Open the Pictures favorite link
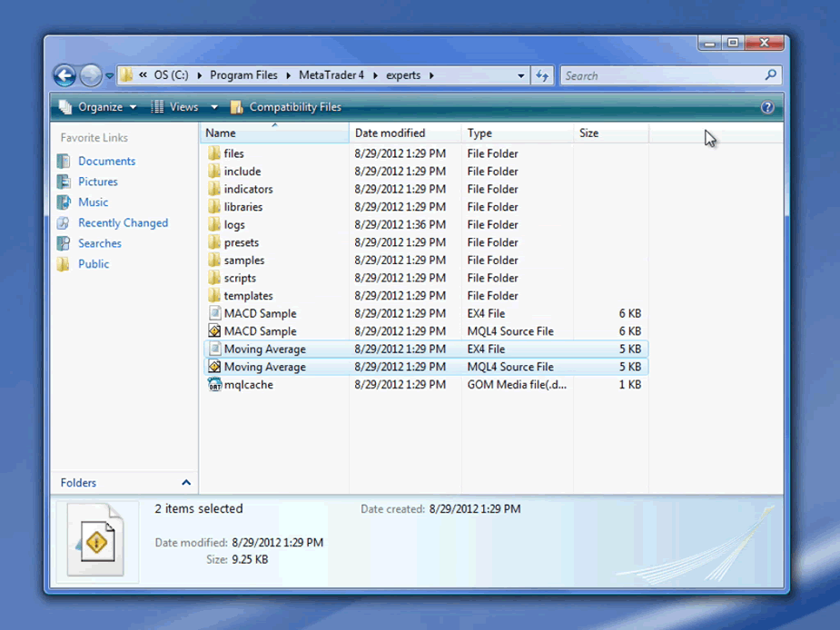 point(97,182)
